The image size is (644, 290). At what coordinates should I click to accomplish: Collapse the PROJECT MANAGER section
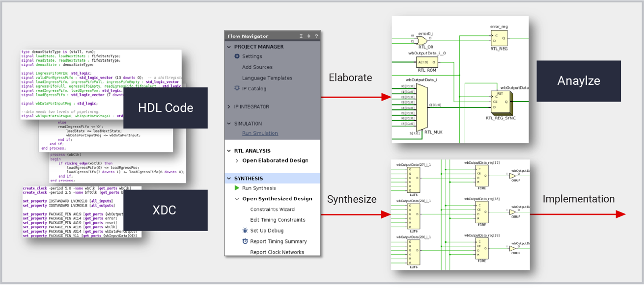click(x=229, y=47)
